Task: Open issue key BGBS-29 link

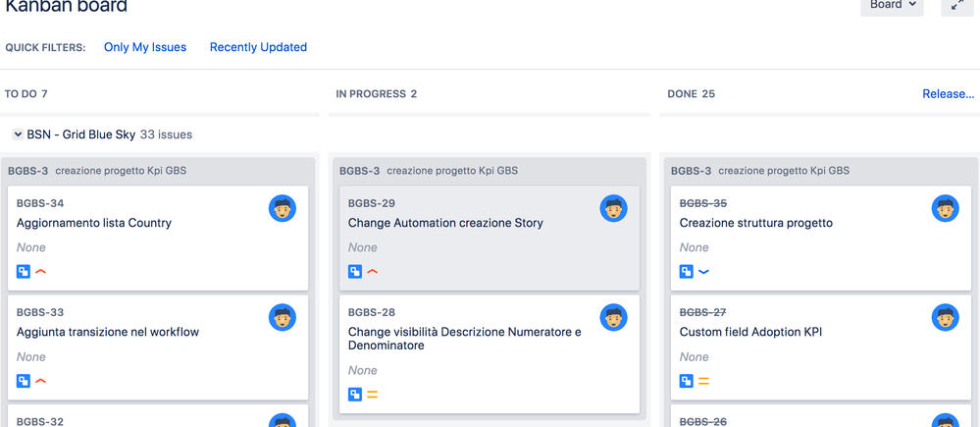Action: [372, 203]
